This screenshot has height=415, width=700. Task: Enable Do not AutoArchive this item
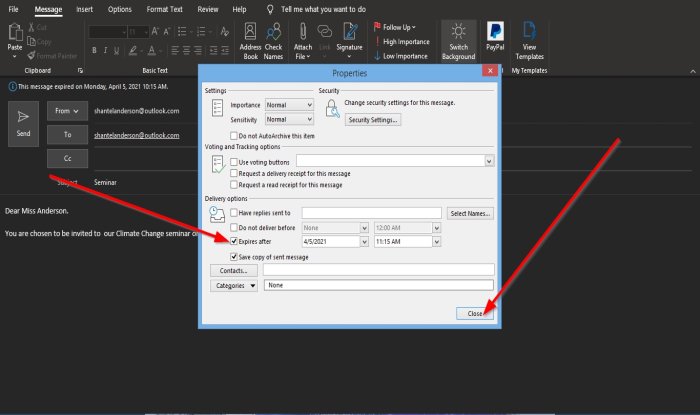pos(233,135)
